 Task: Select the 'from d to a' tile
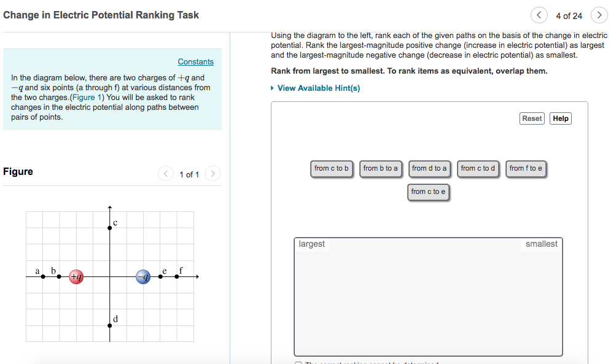pyautogui.click(x=429, y=169)
